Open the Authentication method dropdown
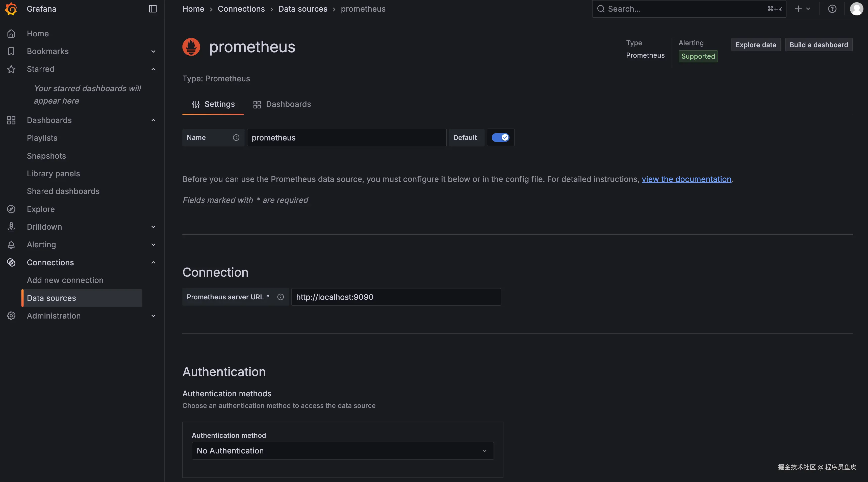868x482 pixels. pos(342,451)
